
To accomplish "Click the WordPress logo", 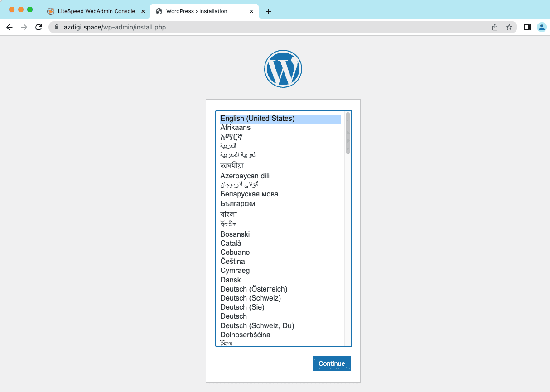I will [283, 69].
